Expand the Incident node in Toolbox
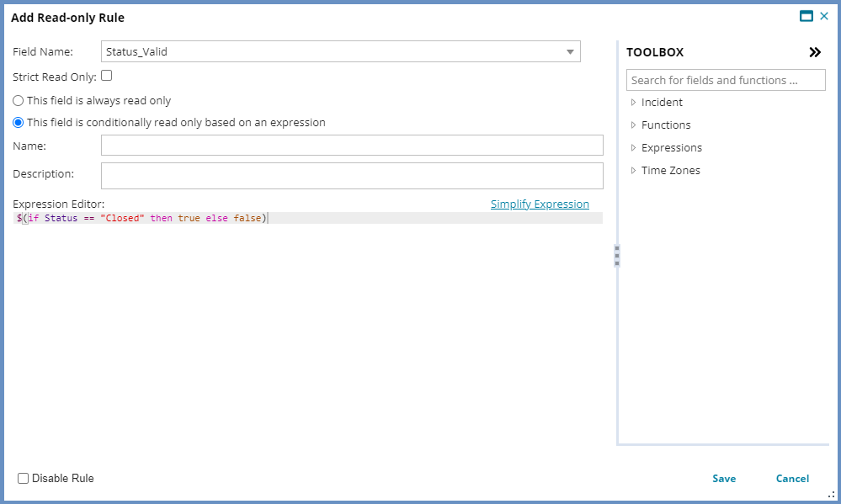Screen dimensions: 841x504 click(633, 103)
